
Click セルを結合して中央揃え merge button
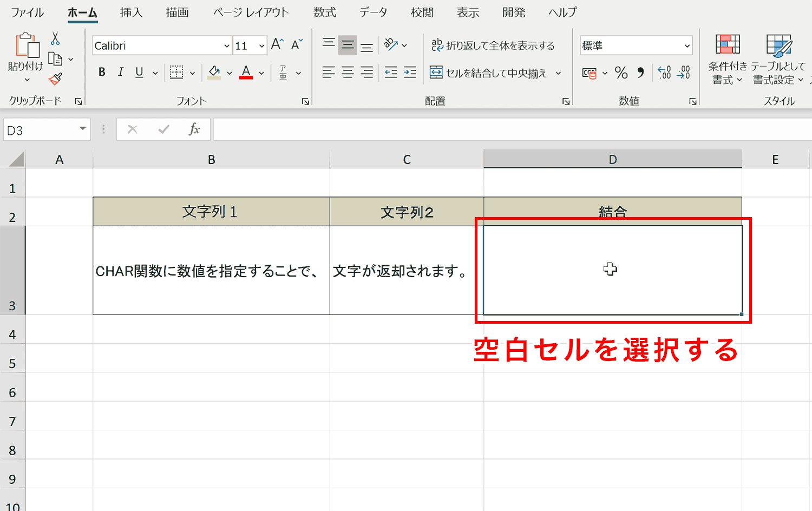(x=488, y=73)
